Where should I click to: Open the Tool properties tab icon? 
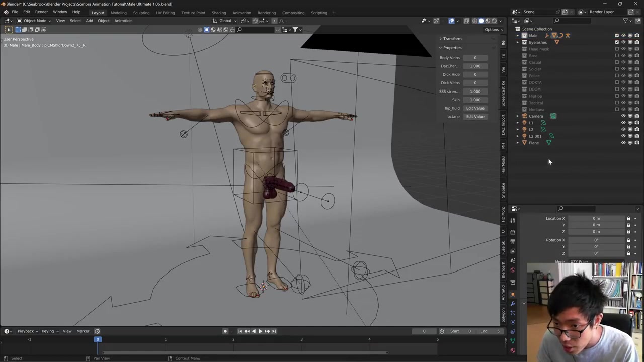[513, 220]
